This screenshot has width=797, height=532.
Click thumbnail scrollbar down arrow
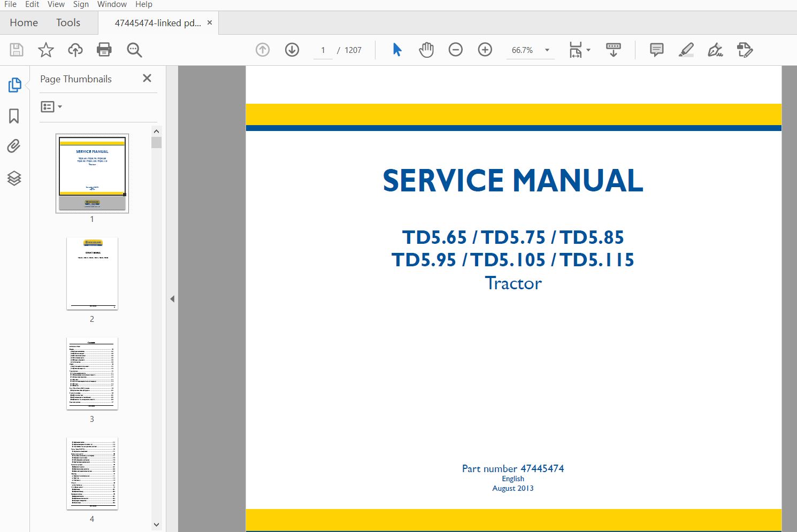[156, 525]
